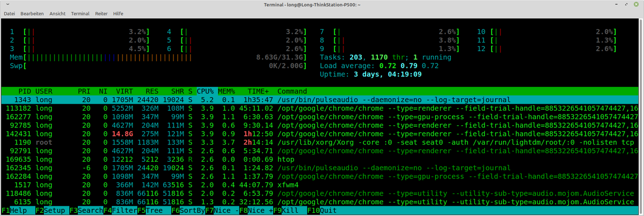Click the Load average line
Screen dimensions: 644x216
[379, 66]
